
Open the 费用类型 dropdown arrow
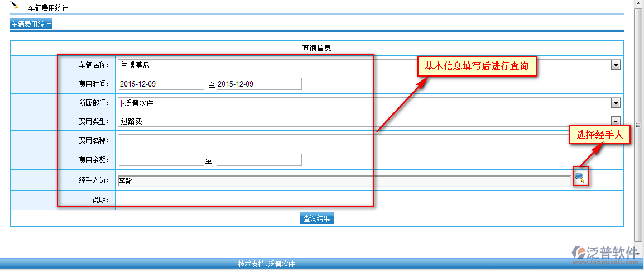pyautogui.click(x=616, y=121)
